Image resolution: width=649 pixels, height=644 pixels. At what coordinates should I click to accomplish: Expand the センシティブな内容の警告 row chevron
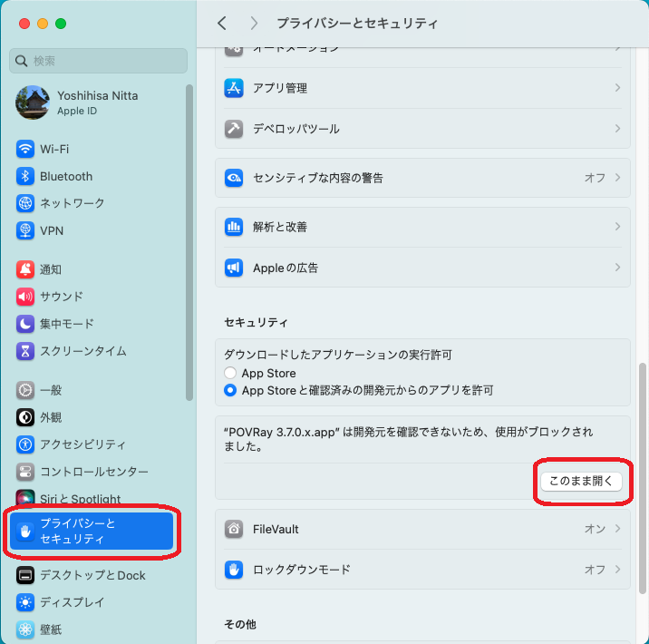[x=617, y=178]
